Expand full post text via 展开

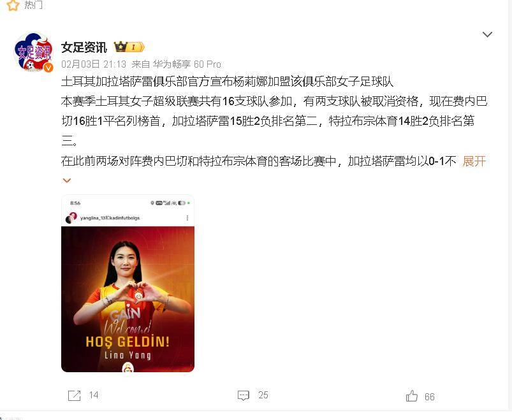474,161
